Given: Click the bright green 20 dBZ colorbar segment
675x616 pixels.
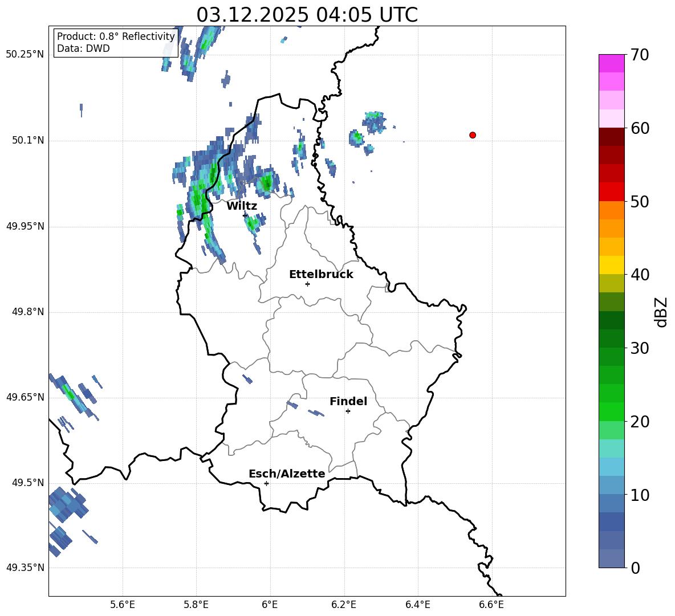Looking at the screenshot, I should pos(611,411).
